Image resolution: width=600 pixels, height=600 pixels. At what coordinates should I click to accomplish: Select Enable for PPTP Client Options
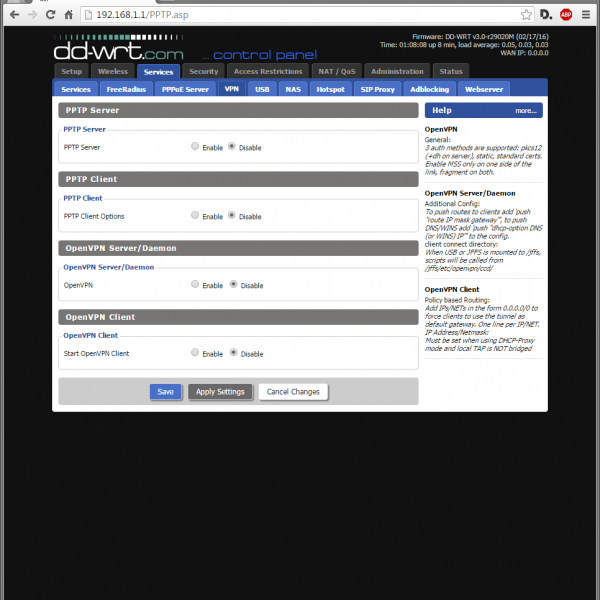point(194,215)
